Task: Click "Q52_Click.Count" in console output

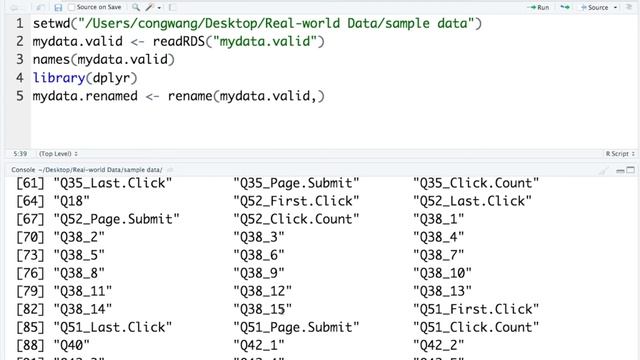Action: coord(296,219)
